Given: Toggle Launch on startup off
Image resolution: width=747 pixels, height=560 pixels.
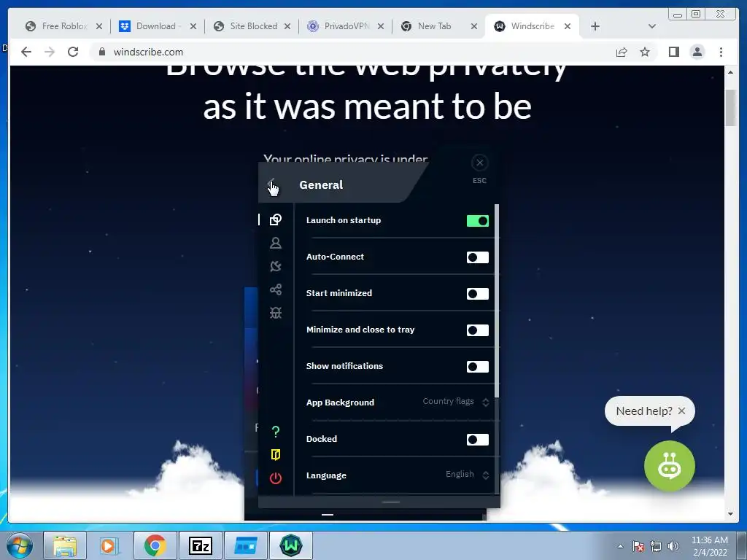Looking at the screenshot, I should [x=477, y=221].
